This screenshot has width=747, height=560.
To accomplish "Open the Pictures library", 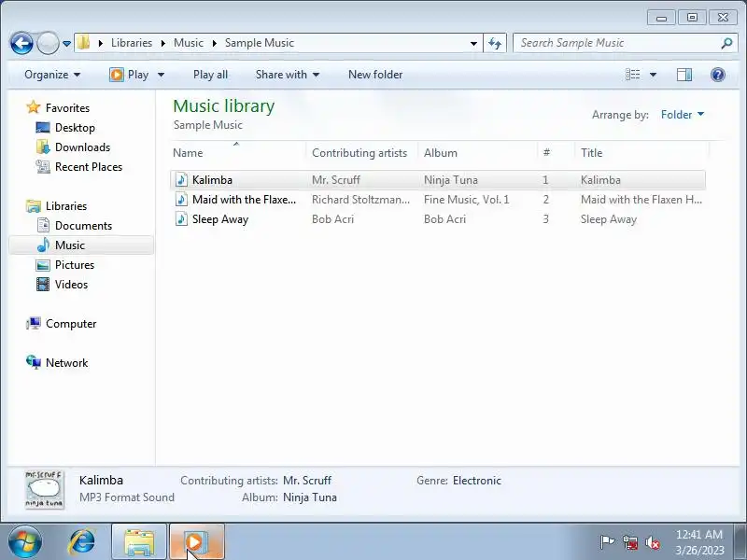I will click(75, 265).
